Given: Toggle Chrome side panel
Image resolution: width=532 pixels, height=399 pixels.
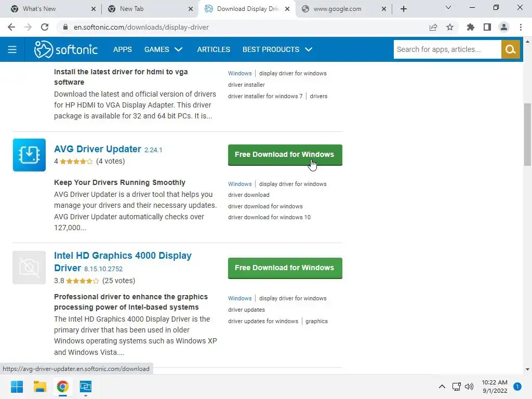Looking at the screenshot, I should tap(487, 27).
